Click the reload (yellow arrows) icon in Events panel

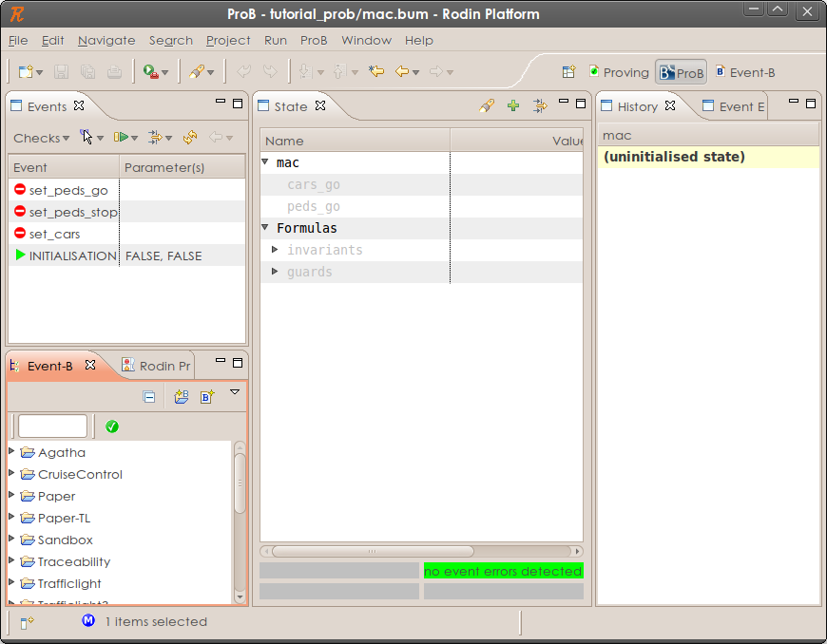coord(190,138)
